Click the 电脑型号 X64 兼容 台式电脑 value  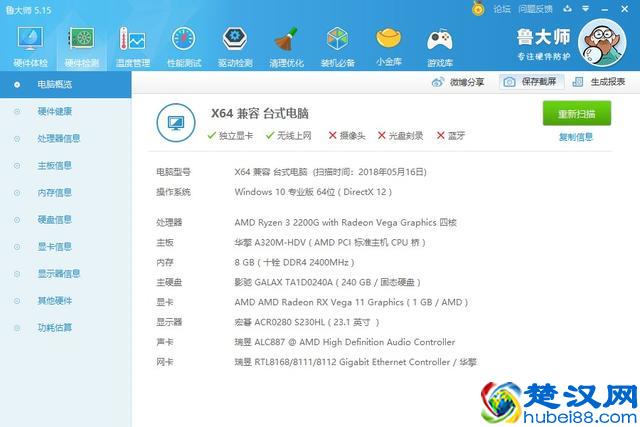point(331,172)
